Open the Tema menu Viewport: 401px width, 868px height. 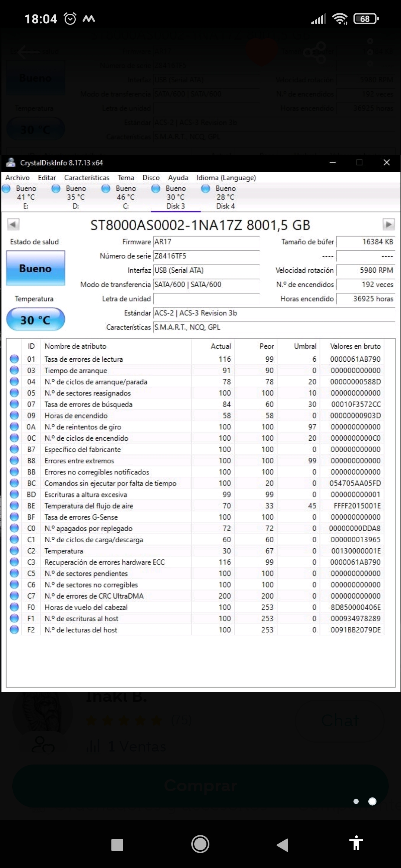(126, 178)
